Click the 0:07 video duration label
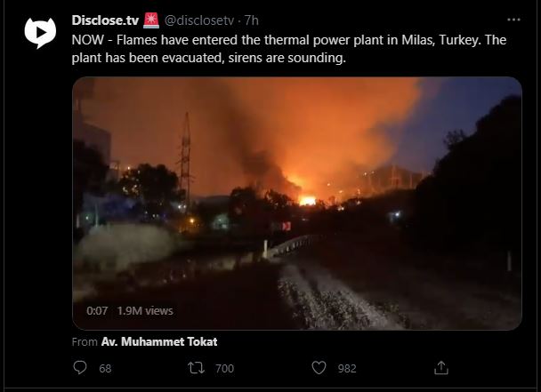 (x=97, y=310)
